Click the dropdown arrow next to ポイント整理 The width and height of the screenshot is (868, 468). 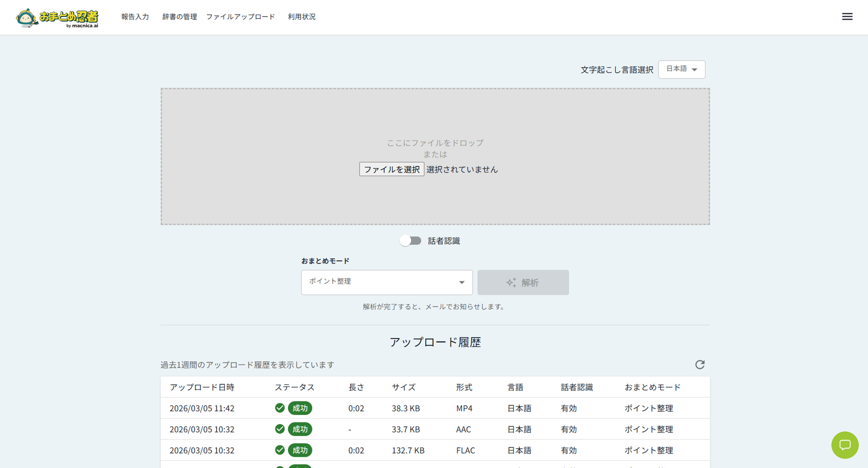click(x=462, y=282)
